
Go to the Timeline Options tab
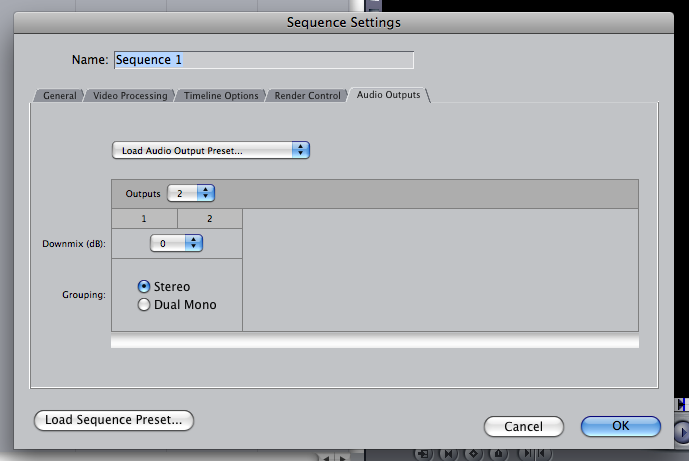tap(221, 96)
